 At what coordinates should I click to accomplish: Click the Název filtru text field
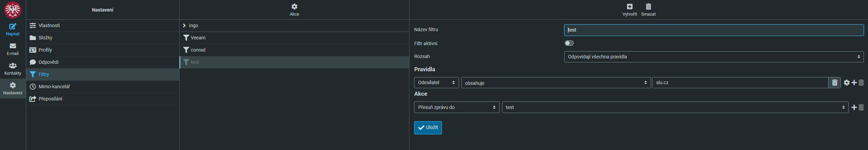pyautogui.click(x=714, y=30)
